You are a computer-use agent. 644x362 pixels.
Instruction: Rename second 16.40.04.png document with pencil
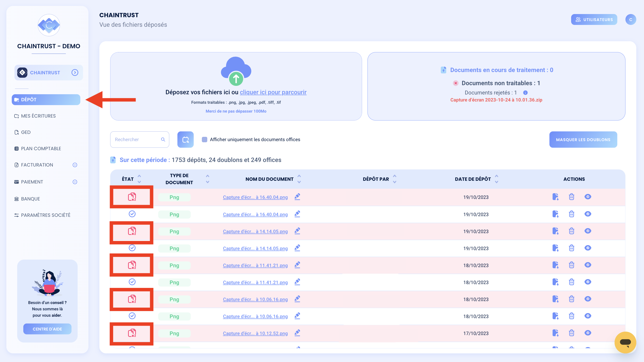click(297, 214)
